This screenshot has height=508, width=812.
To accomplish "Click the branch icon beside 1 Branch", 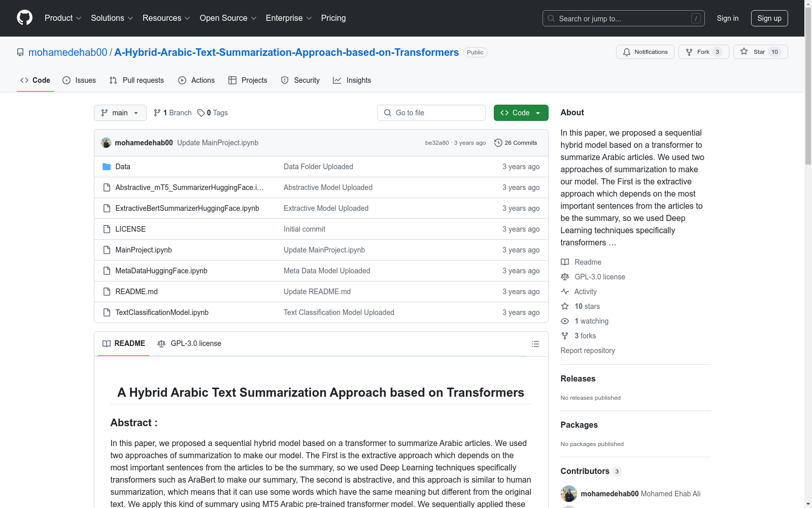I will 157,113.
